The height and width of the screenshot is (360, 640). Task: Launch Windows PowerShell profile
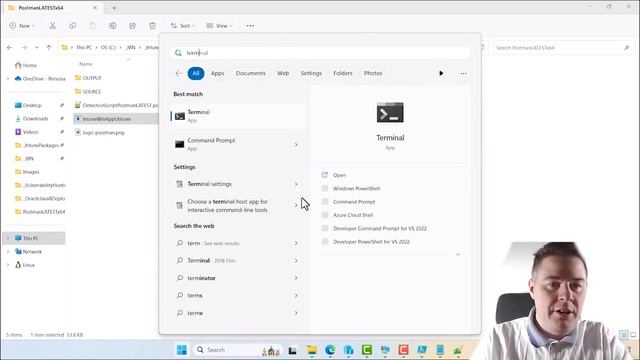tap(356, 189)
